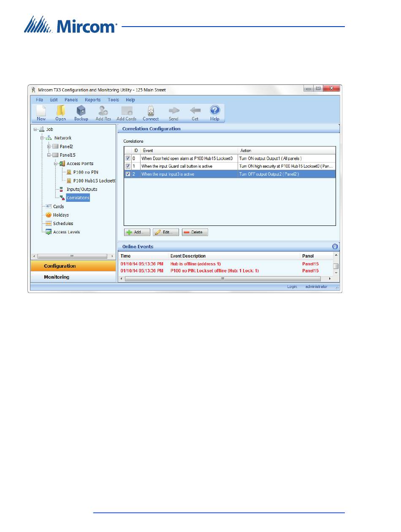Viewport: 401px width, 532px height.
Task: Open the Tools menu
Action: (x=113, y=100)
